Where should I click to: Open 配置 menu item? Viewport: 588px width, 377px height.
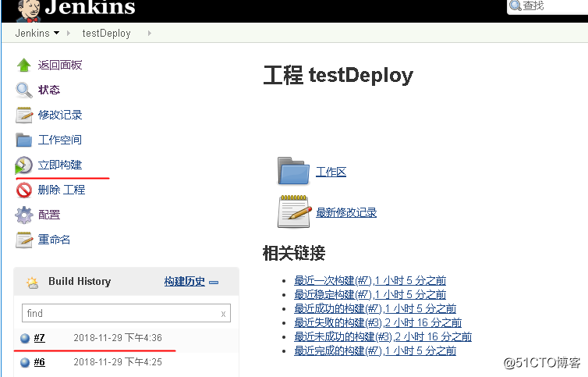(x=49, y=215)
